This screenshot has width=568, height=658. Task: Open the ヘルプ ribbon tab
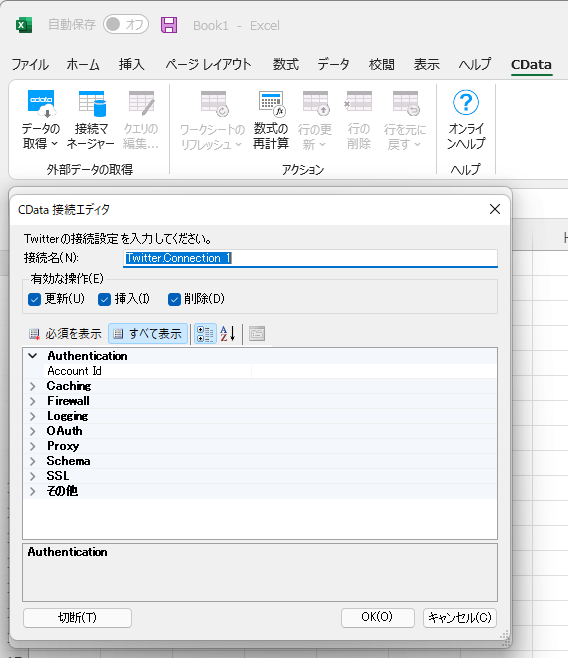(474, 65)
